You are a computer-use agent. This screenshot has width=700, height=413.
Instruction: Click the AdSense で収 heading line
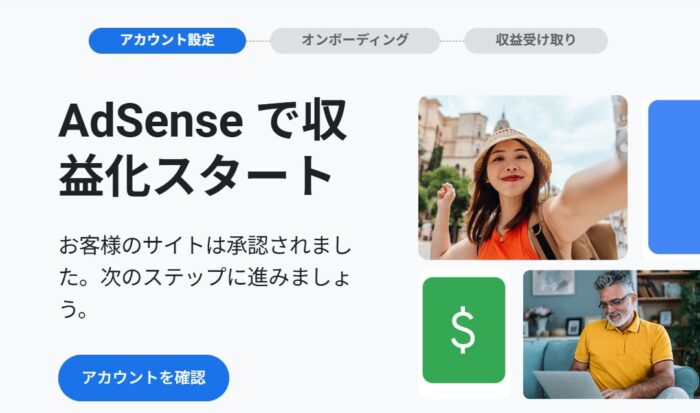[203, 121]
